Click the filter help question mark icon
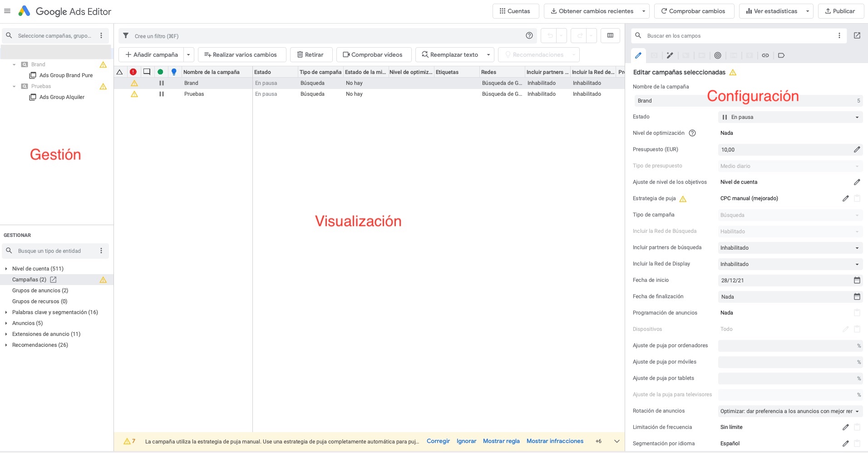Screen dimensions: 868x453 [529, 35]
